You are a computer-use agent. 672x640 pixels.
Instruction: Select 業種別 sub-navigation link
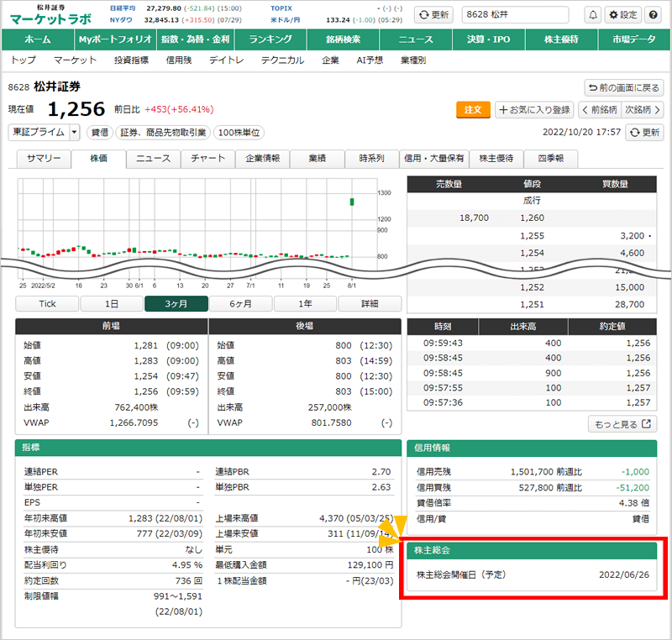pyautogui.click(x=413, y=60)
